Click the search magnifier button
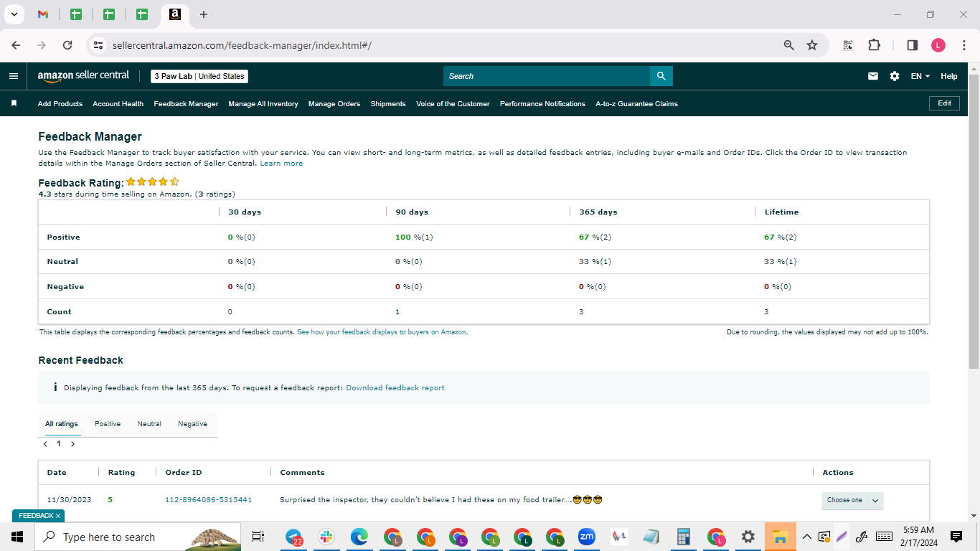This screenshot has height=551, width=980. click(x=661, y=76)
